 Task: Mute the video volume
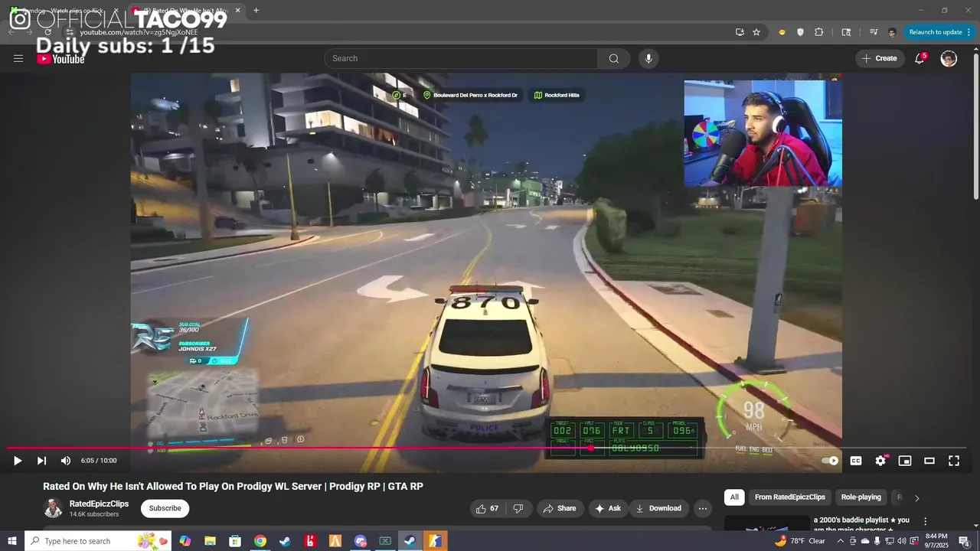click(x=66, y=461)
